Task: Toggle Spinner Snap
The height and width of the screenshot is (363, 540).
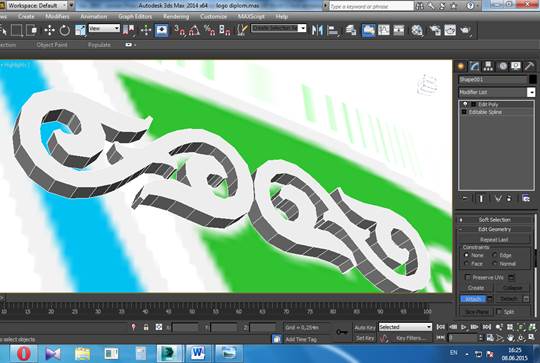Action: 225,30
